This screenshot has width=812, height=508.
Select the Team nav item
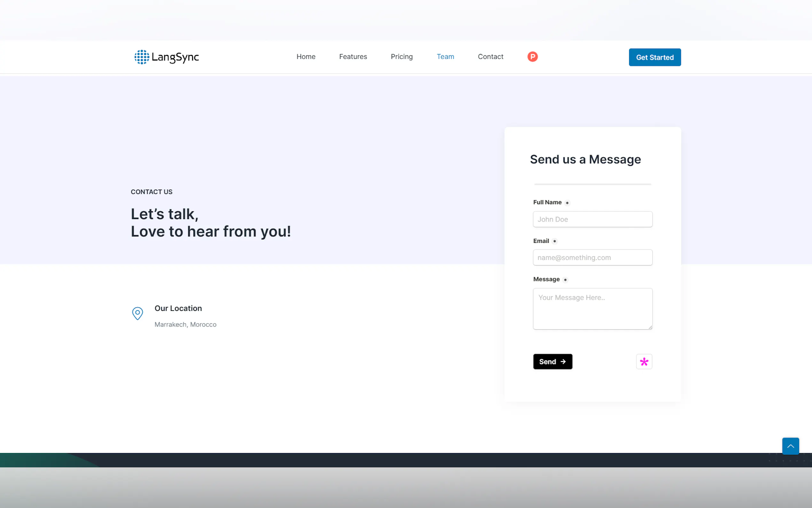pyautogui.click(x=445, y=56)
